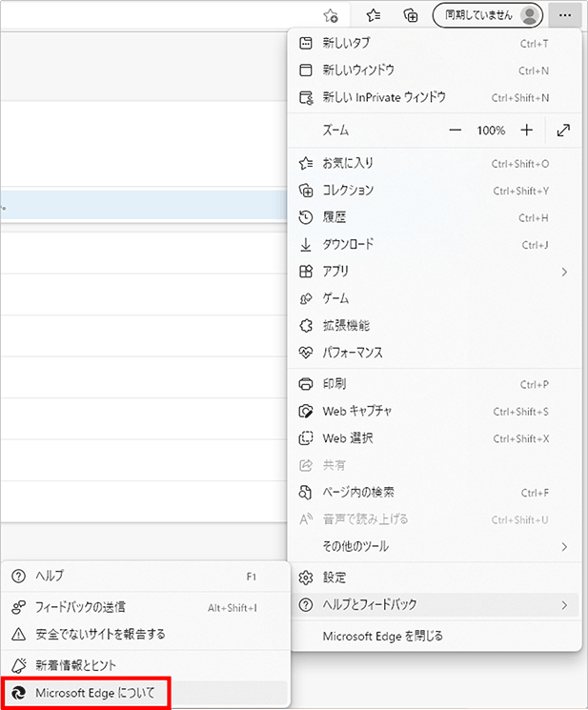The image size is (588, 710).
Task: Click the 同期していません profile button
Action: point(488,15)
